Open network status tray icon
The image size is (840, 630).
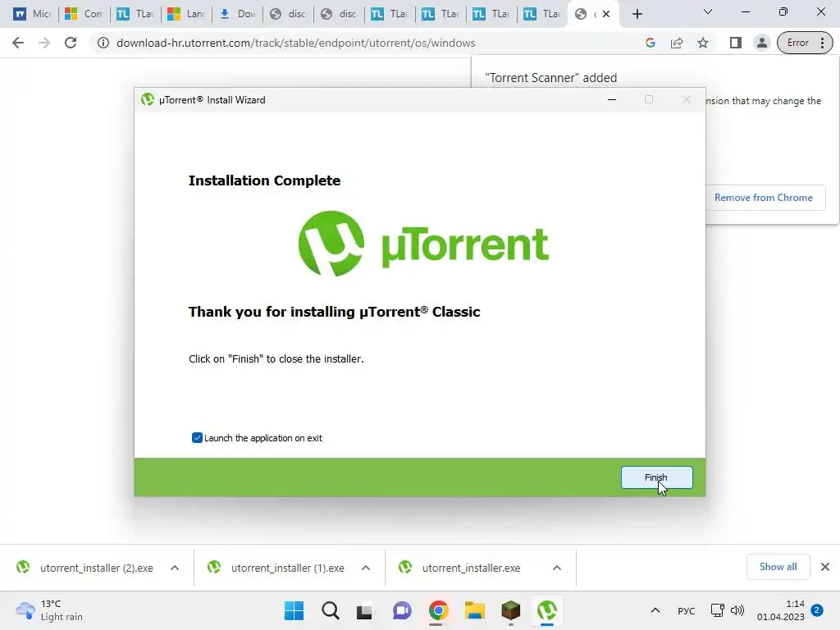(x=717, y=610)
